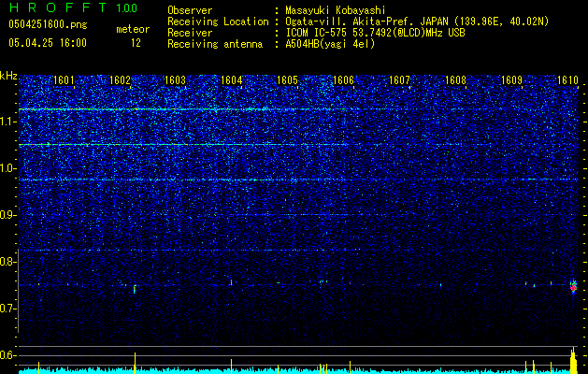Viewport: 588px width, 374px height.
Task: Click the 1604 time marker
Action: click(232, 80)
